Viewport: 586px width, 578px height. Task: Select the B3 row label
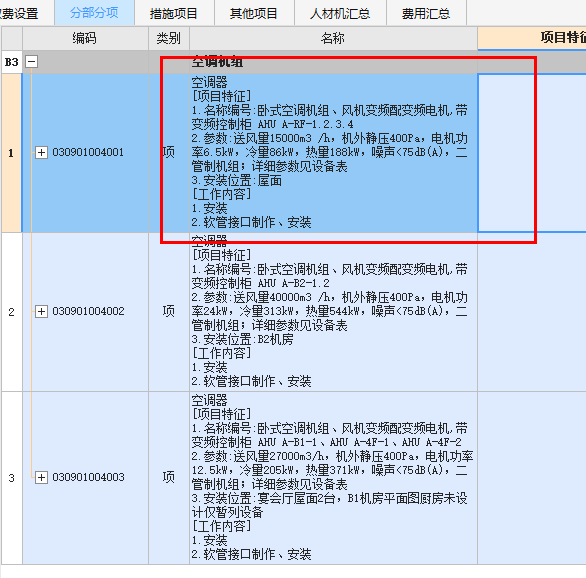(11, 62)
